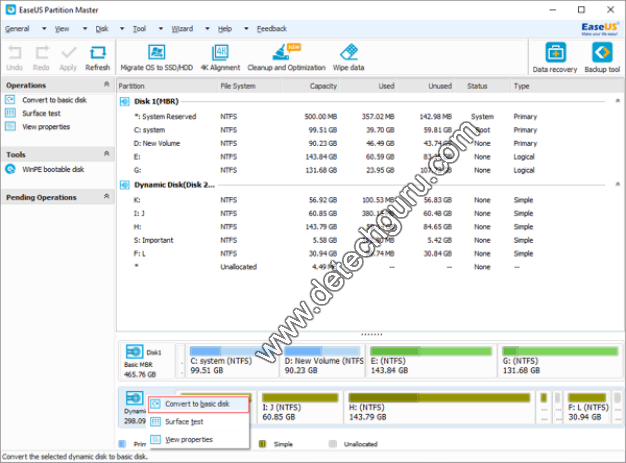The width and height of the screenshot is (626, 463).
Task: Sort by Used column header
Action: pos(368,86)
